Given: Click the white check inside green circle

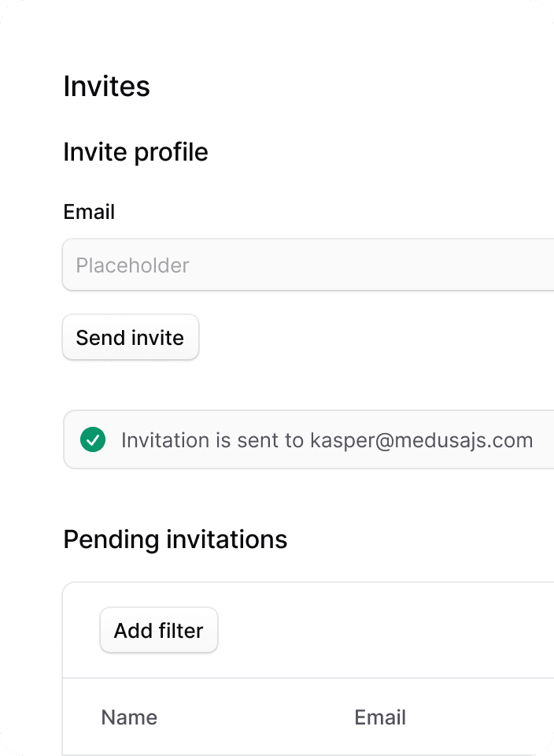Looking at the screenshot, I should coord(93,439).
